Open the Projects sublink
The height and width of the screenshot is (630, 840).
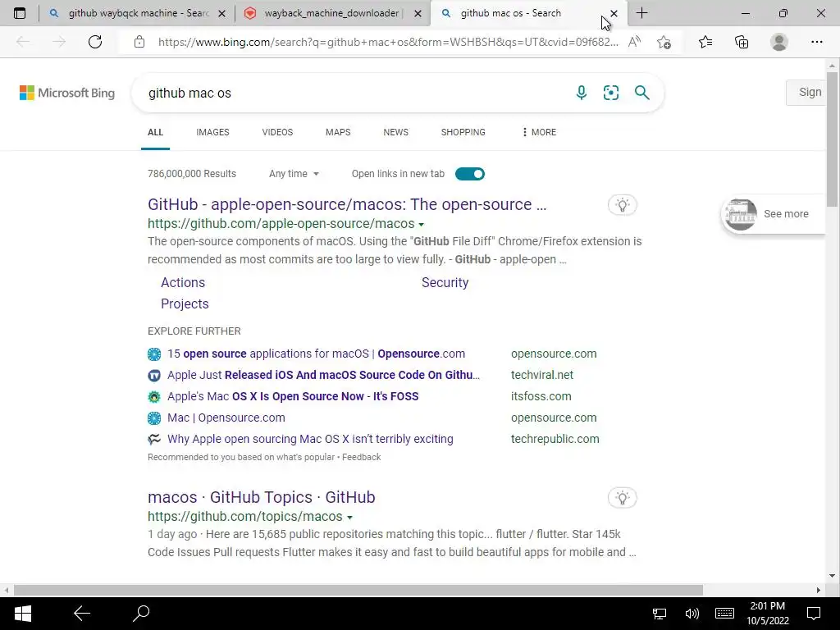click(185, 304)
